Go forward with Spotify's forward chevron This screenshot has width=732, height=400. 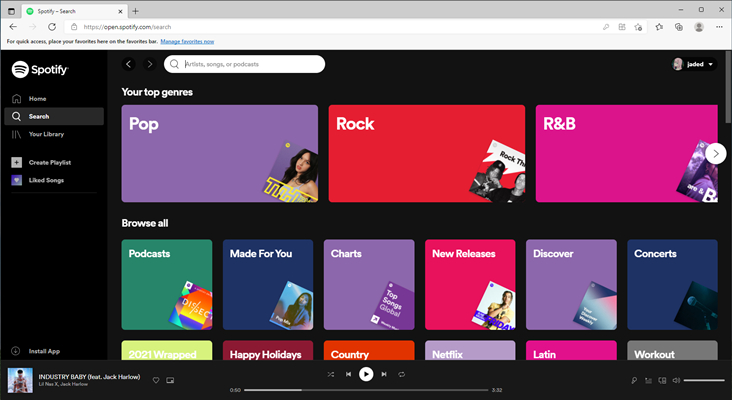pos(149,64)
